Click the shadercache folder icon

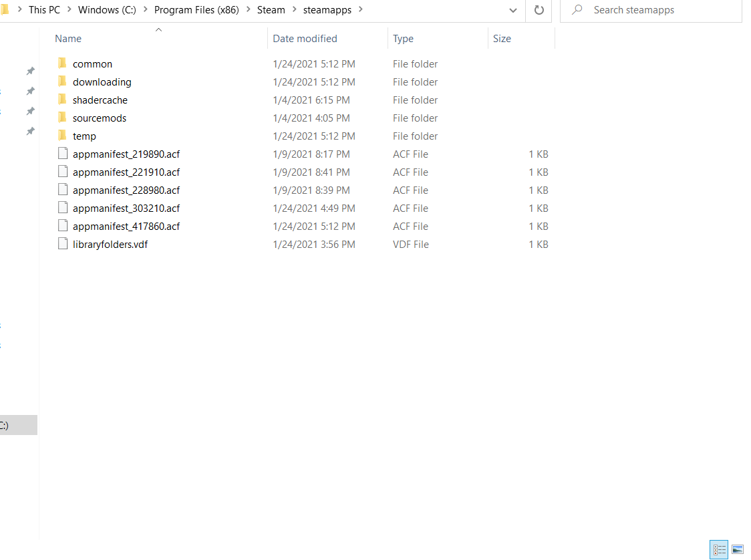pos(62,100)
